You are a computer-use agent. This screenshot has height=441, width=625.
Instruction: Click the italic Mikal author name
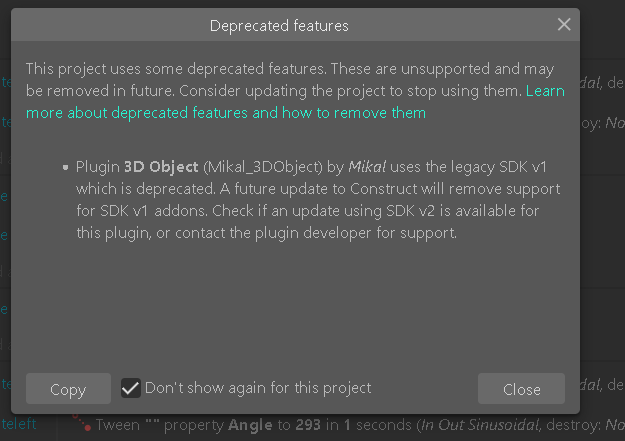[367, 167]
